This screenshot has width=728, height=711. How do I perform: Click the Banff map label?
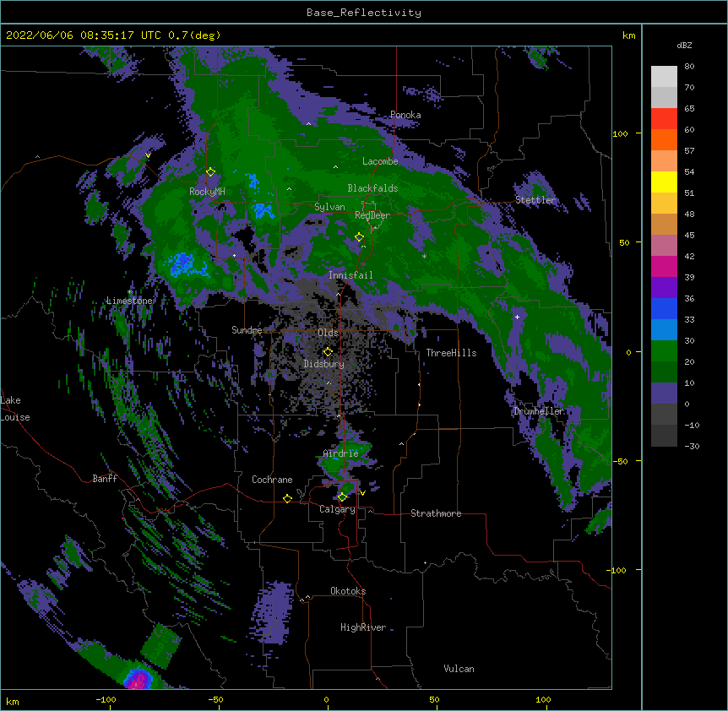pos(105,479)
